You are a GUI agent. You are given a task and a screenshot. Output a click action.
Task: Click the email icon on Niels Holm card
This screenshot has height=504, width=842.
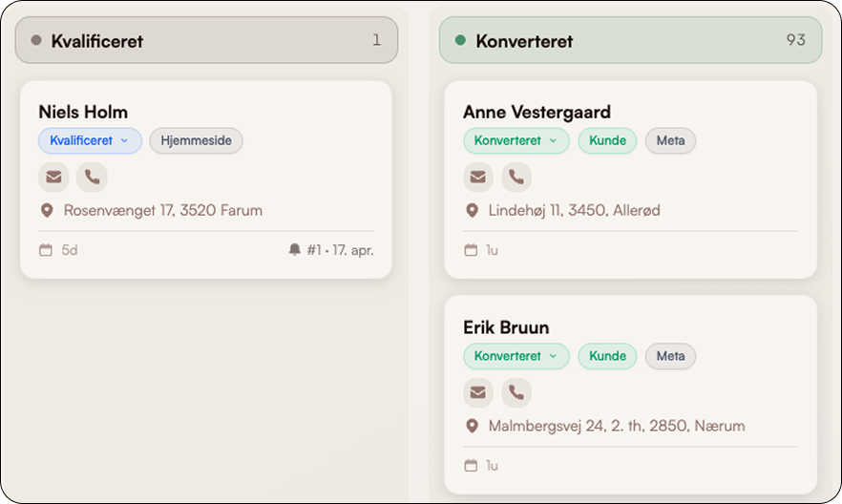click(53, 177)
